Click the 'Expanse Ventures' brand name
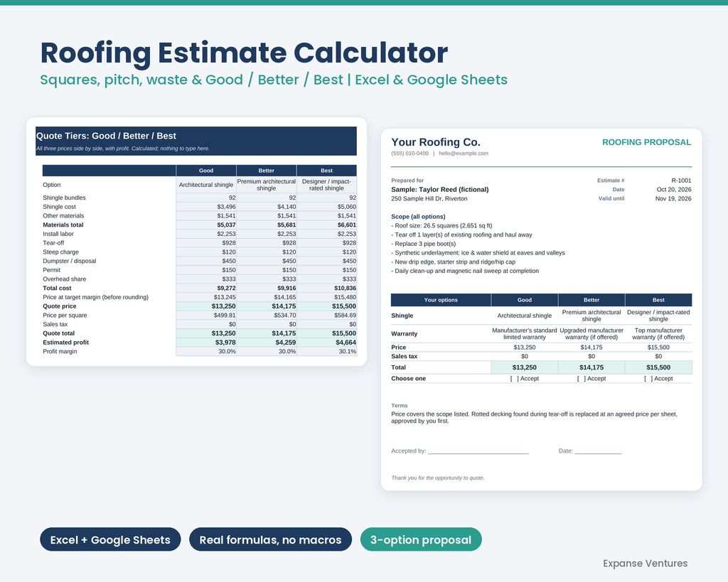This screenshot has height=582, width=728. tap(645, 564)
